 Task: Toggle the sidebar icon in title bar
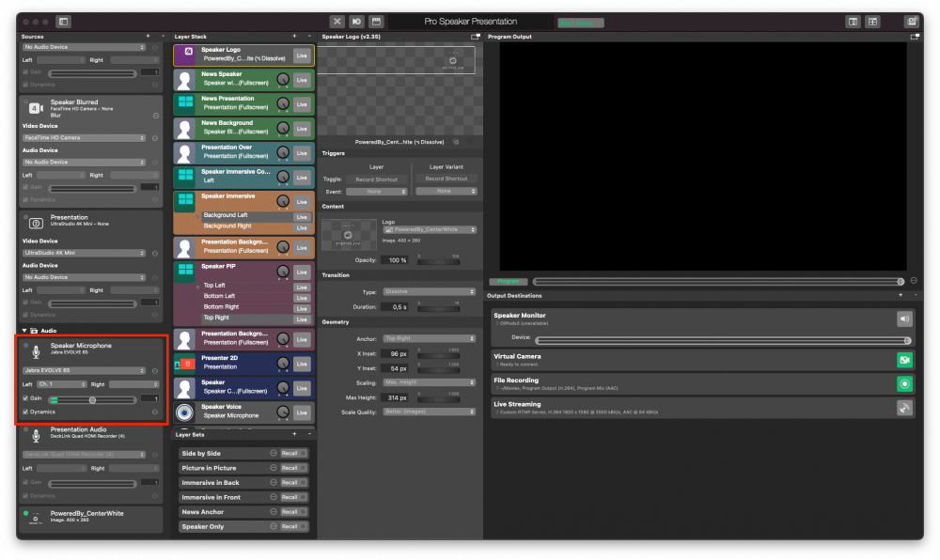tap(64, 22)
